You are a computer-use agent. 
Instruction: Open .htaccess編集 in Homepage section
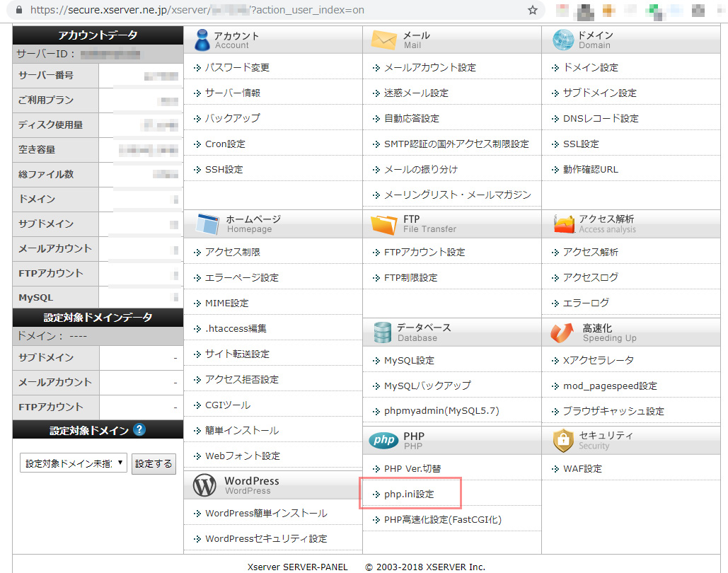tap(236, 328)
